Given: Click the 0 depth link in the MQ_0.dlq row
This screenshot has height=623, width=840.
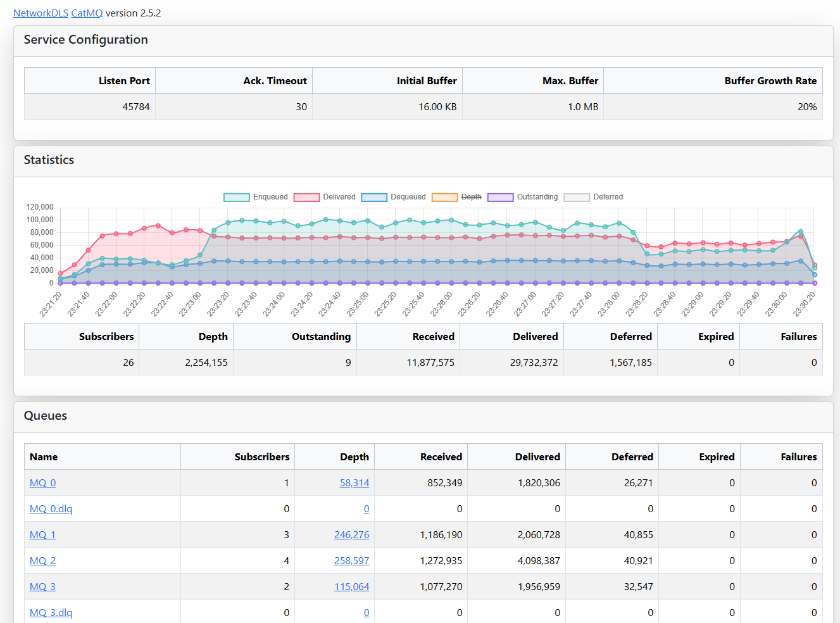Looking at the screenshot, I should (x=367, y=509).
